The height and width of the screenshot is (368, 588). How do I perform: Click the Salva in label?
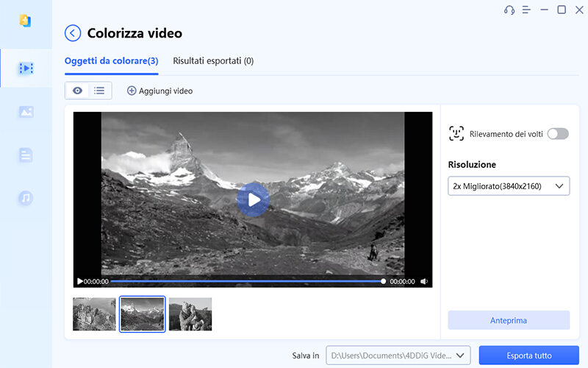tap(305, 355)
